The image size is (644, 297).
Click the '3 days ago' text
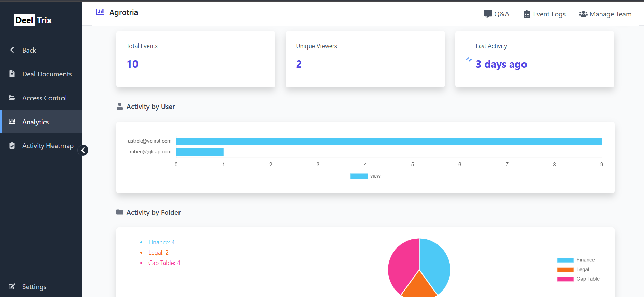pyautogui.click(x=501, y=64)
